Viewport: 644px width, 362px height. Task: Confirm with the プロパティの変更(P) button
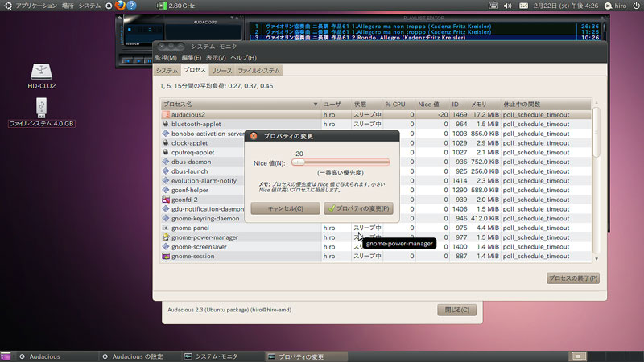click(358, 208)
